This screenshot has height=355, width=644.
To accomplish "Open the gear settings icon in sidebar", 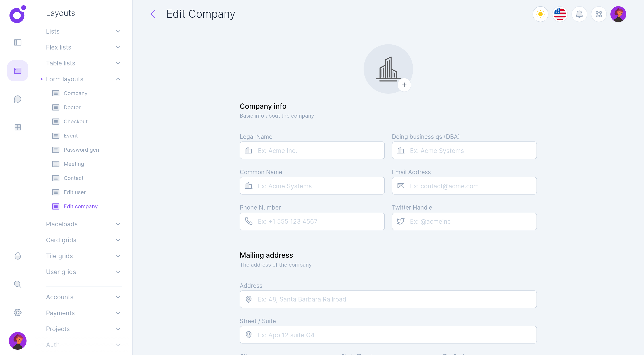I will 17,313.
